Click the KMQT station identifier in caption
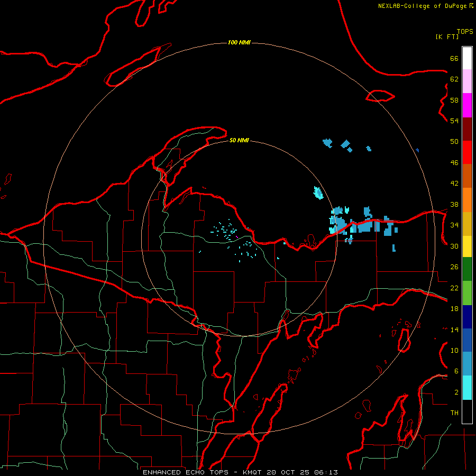 [x=252, y=472]
